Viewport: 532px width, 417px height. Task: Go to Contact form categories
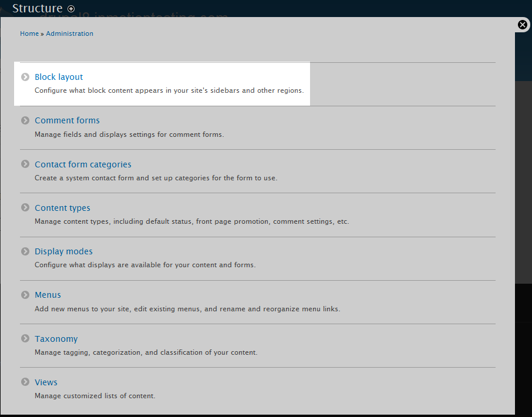(x=83, y=164)
